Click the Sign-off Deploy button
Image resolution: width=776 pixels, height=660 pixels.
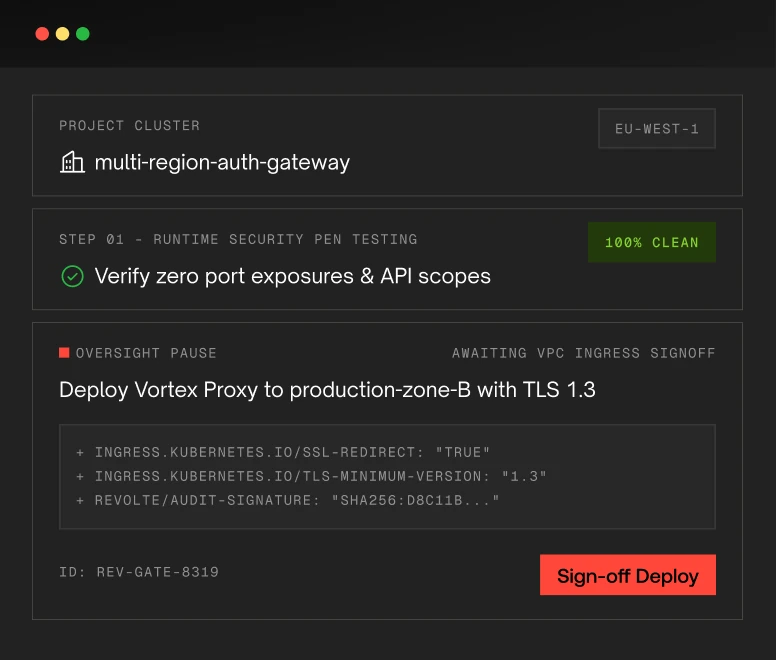coord(628,575)
